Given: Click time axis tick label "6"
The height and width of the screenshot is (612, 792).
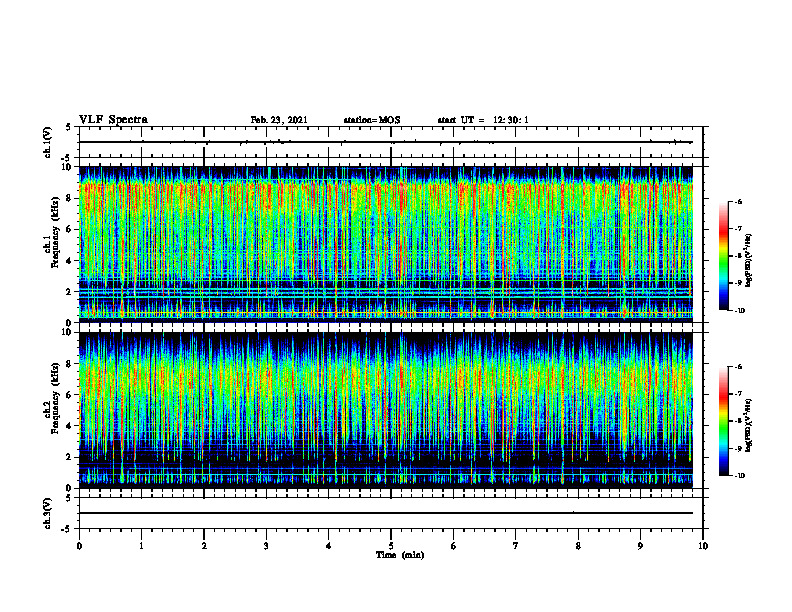Looking at the screenshot, I should click(x=454, y=546).
